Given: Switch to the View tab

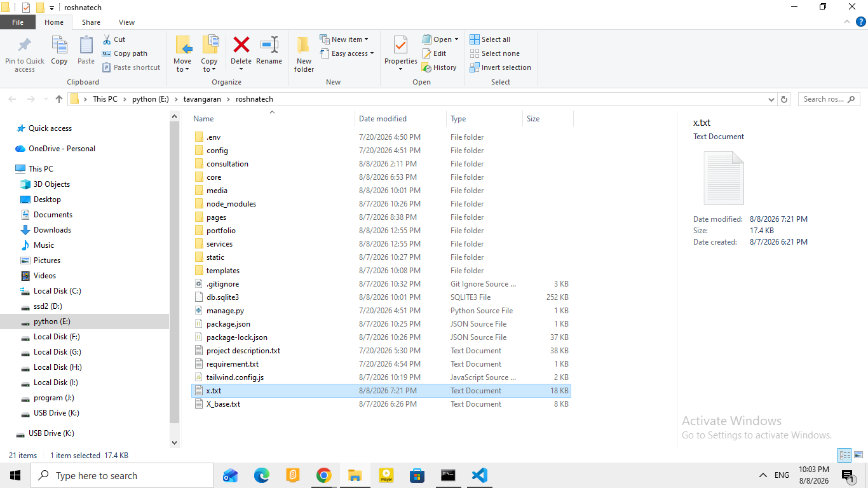Looking at the screenshot, I should pos(126,22).
